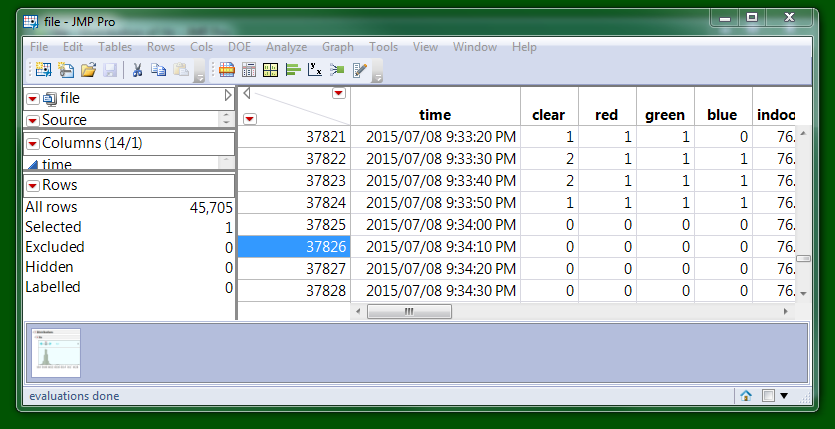Click the Source panel scroll stepper
835x429 pixels.
227,120
